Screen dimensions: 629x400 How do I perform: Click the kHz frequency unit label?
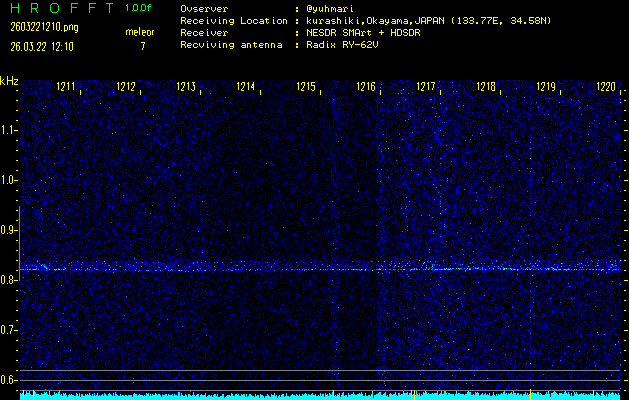[9, 81]
